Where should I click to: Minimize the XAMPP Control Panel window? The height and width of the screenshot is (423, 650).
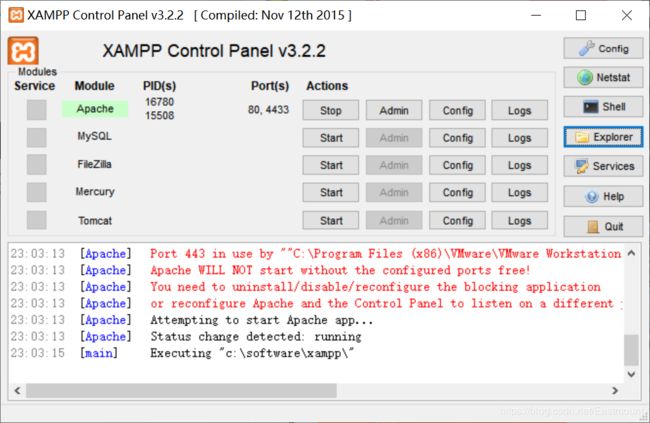536,15
